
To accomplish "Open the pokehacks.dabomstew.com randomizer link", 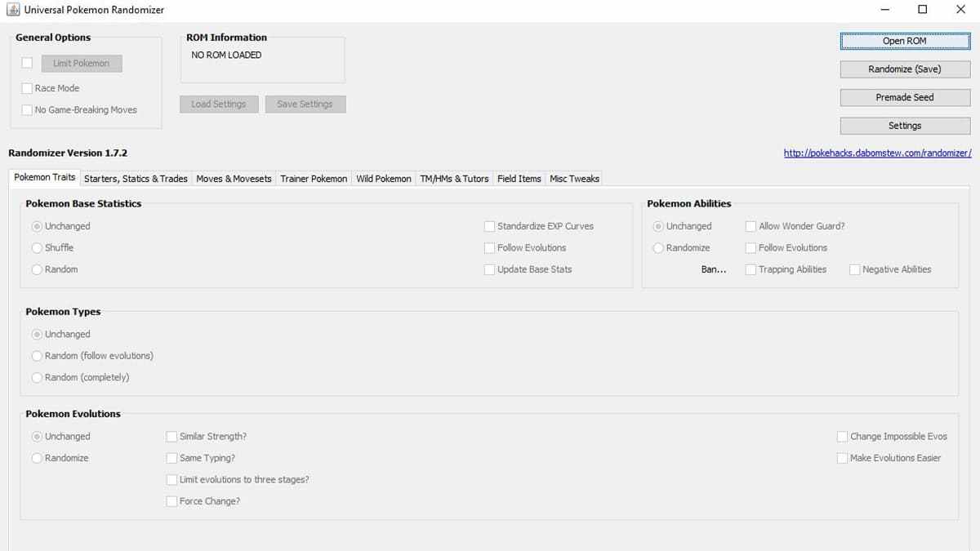I will click(x=877, y=153).
